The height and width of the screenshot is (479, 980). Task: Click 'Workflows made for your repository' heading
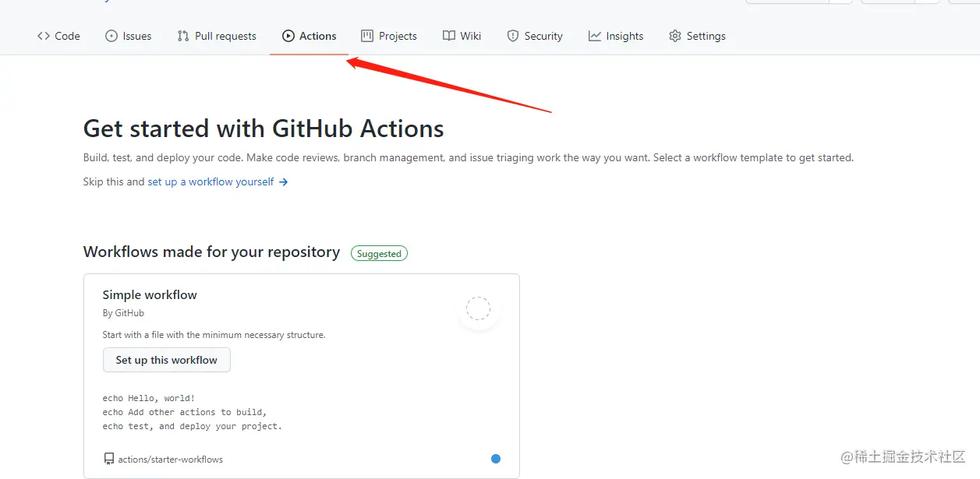pyautogui.click(x=212, y=252)
